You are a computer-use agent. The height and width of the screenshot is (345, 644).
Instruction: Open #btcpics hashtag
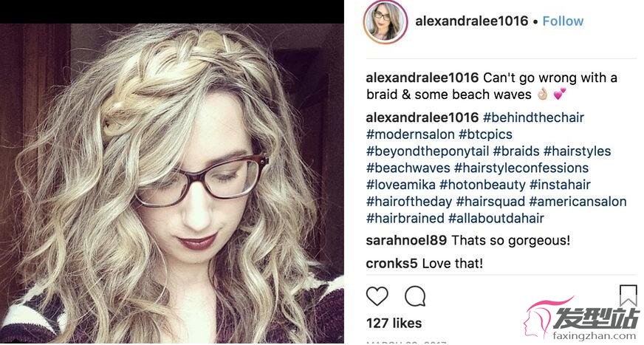[485, 134]
